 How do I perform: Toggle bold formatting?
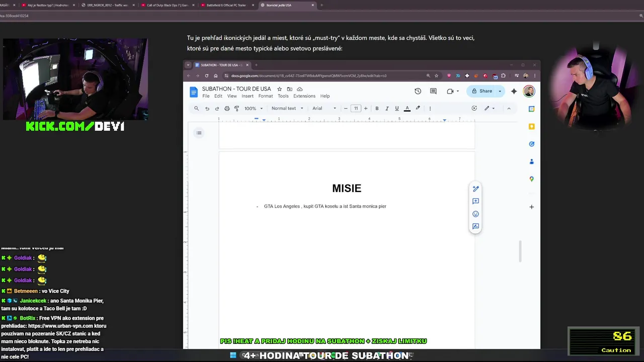[x=377, y=108]
